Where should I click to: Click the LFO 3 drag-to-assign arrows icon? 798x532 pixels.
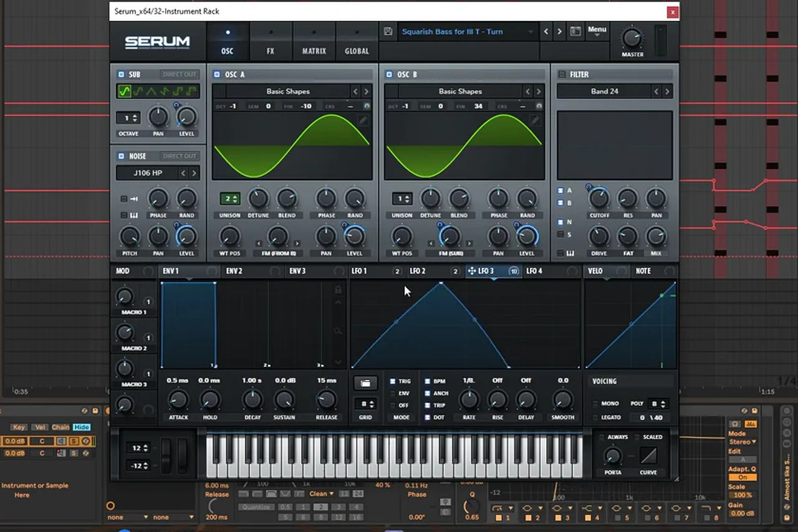(472, 271)
